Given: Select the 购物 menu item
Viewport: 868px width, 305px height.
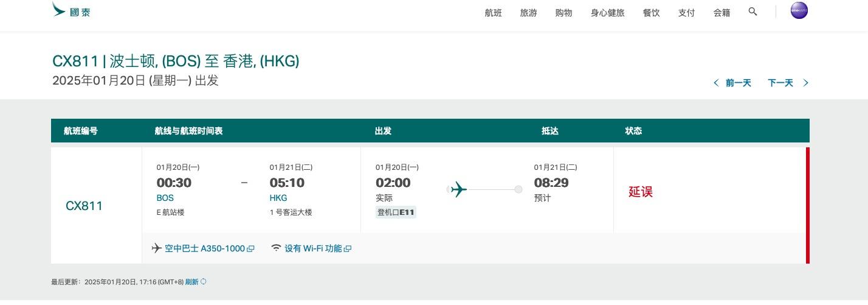Looking at the screenshot, I should [563, 13].
